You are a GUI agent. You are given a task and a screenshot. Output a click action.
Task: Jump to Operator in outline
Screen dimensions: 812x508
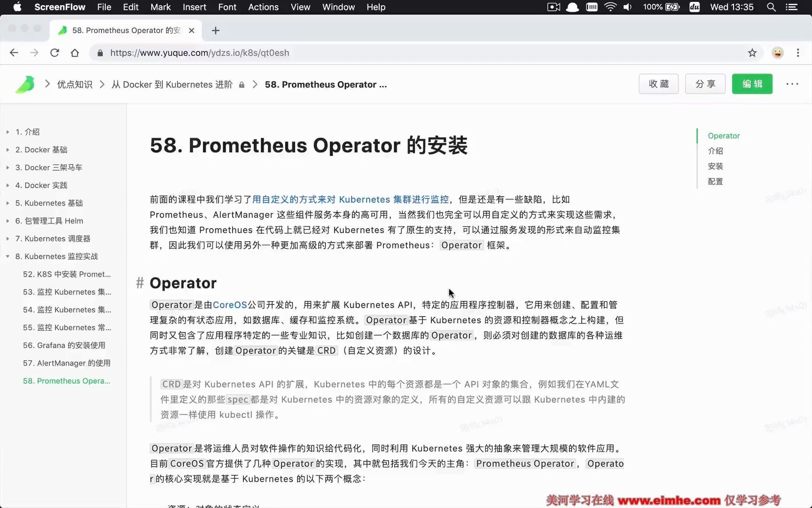click(x=724, y=136)
